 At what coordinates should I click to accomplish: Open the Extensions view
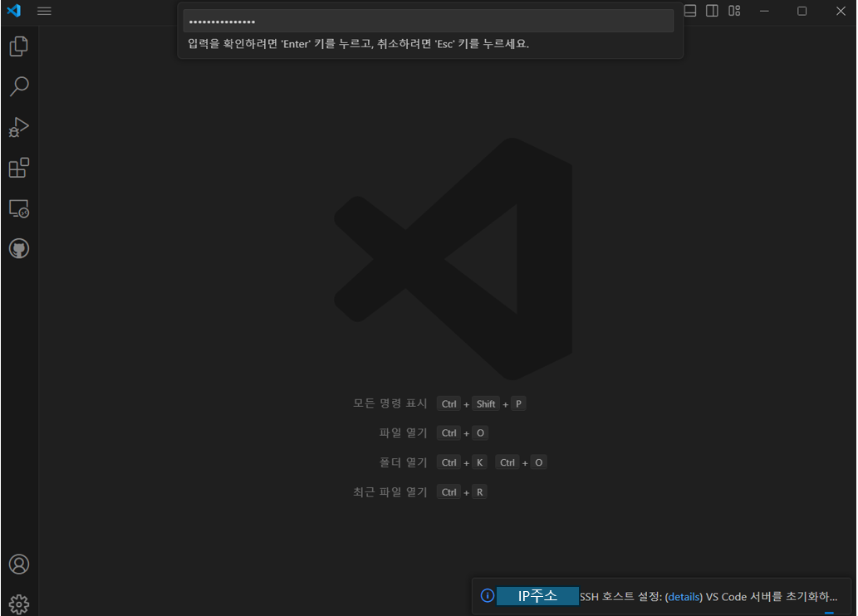[19, 168]
